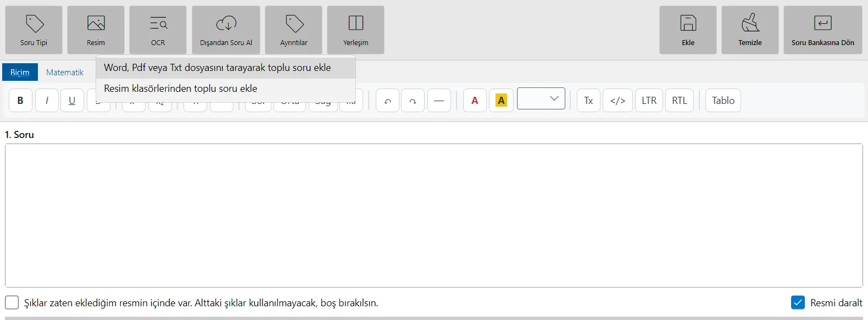Return via Soru Bankasına Dön
The image size is (868, 320).
tap(823, 30)
